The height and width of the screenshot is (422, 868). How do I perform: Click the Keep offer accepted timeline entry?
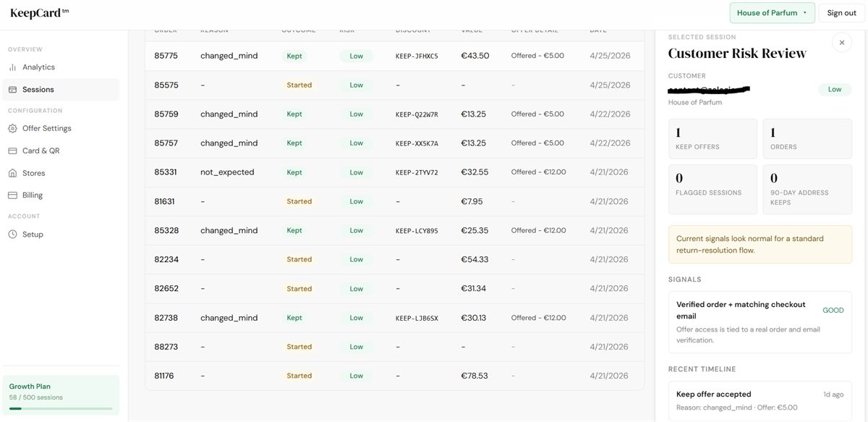point(760,400)
